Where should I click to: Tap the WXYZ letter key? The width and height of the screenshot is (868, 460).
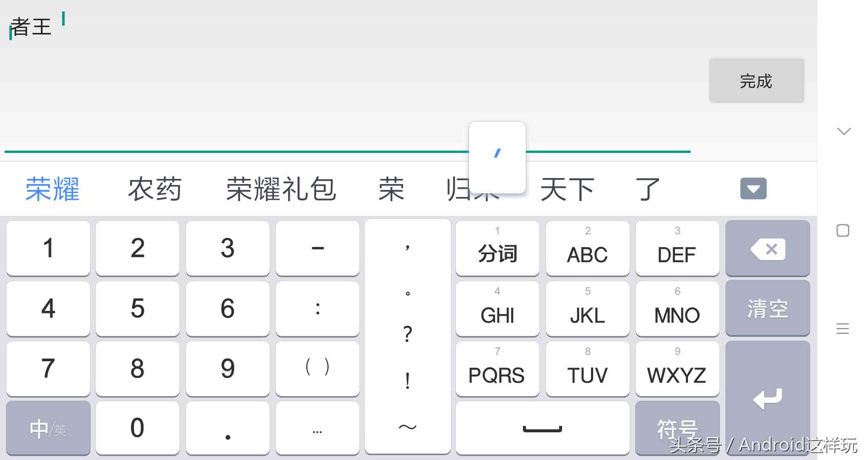(x=677, y=368)
